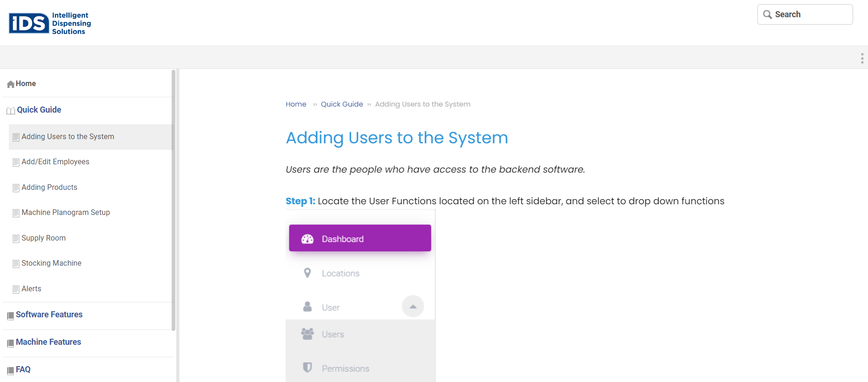The width and height of the screenshot is (868, 382).
Task: Click the Home breadcrumb link
Action: pyautogui.click(x=296, y=104)
